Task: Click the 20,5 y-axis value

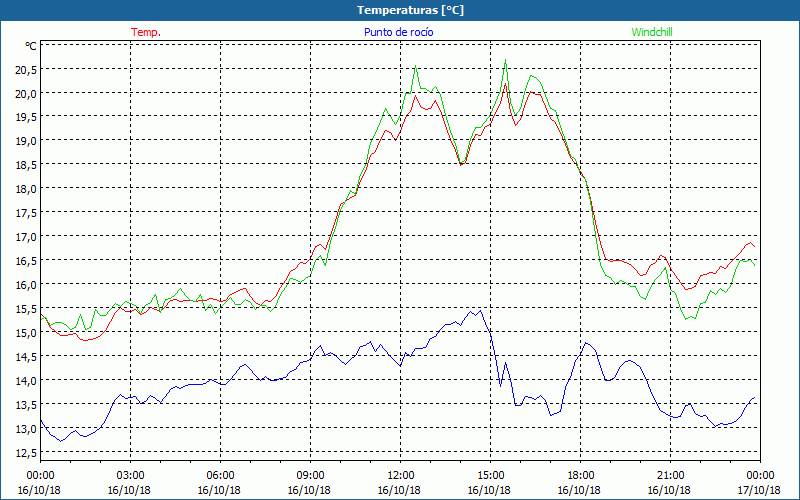Action: point(26,69)
